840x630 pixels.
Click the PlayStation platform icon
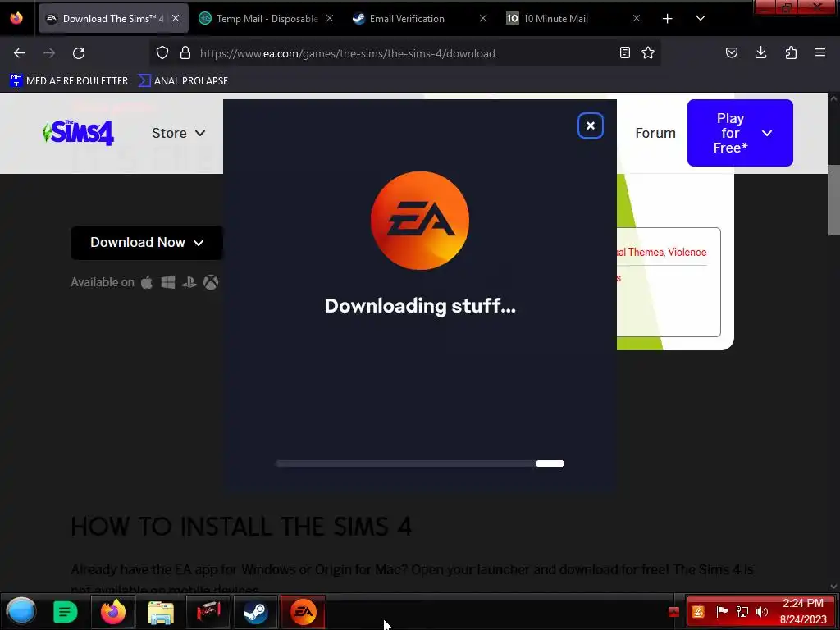pyautogui.click(x=189, y=282)
